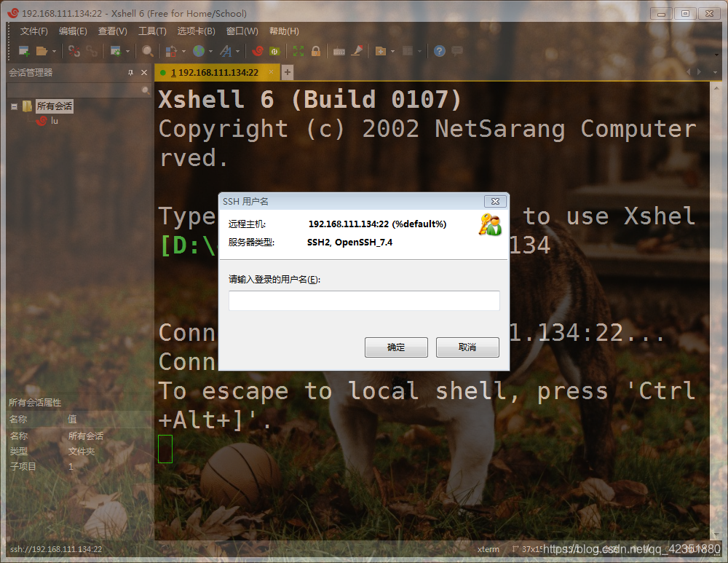728x563 pixels.
Task: Open the 文件(F) menu
Action: 34,31
